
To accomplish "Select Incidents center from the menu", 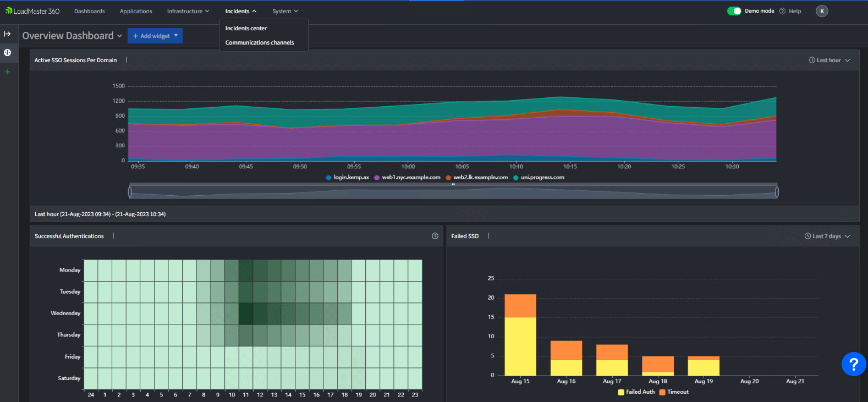I will 246,28.
